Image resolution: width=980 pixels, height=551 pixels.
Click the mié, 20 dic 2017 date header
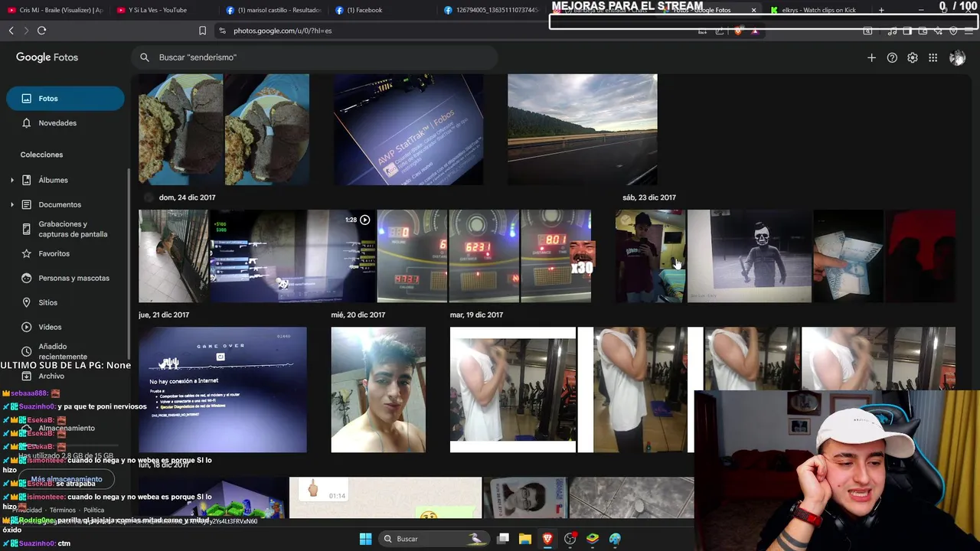click(x=358, y=315)
